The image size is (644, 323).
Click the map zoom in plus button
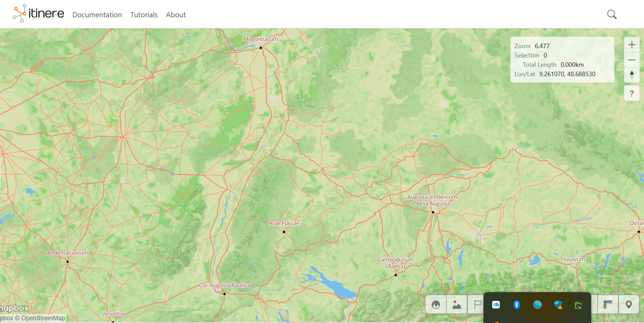point(632,45)
